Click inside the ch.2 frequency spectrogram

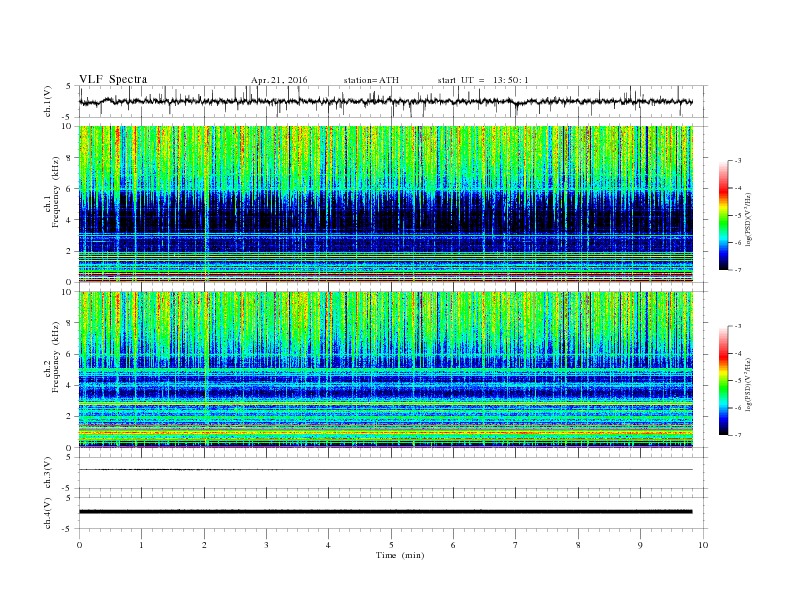(x=385, y=369)
